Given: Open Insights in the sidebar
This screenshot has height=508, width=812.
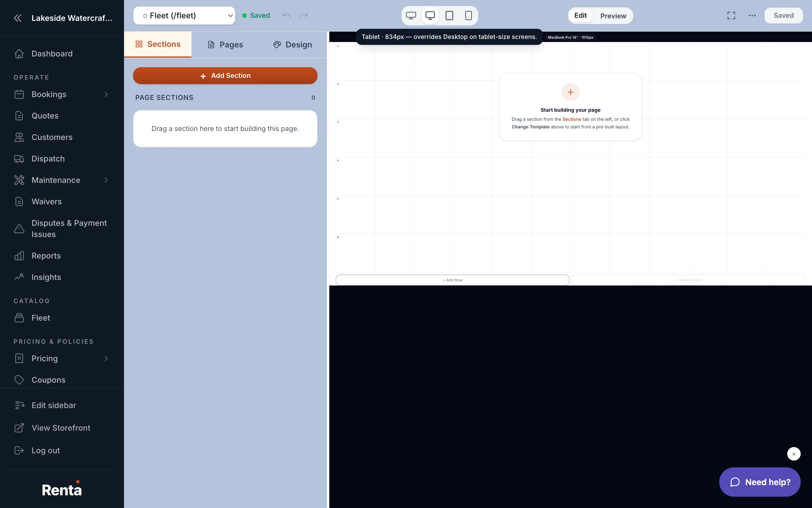Looking at the screenshot, I should [46, 277].
